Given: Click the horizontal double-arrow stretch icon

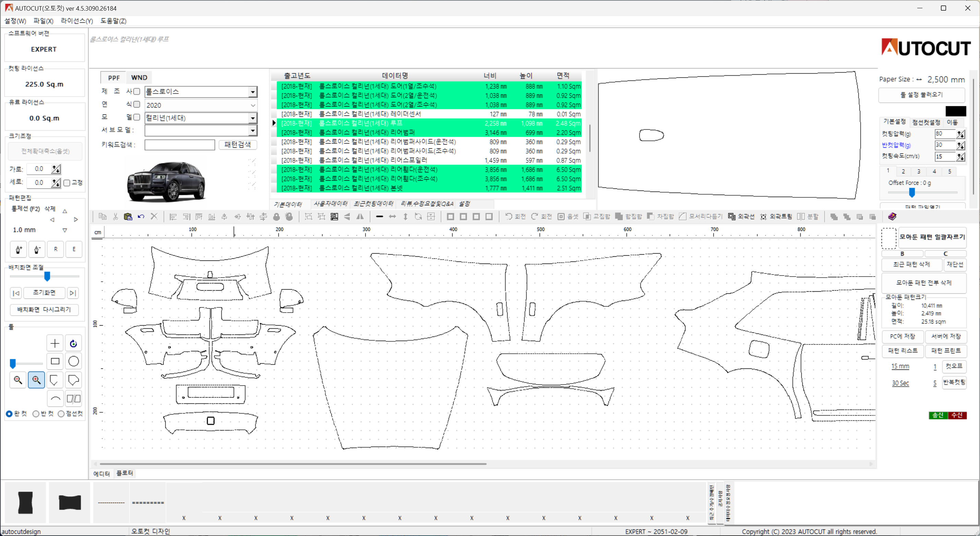Looking at the screenshot, I should coord(392,217).
